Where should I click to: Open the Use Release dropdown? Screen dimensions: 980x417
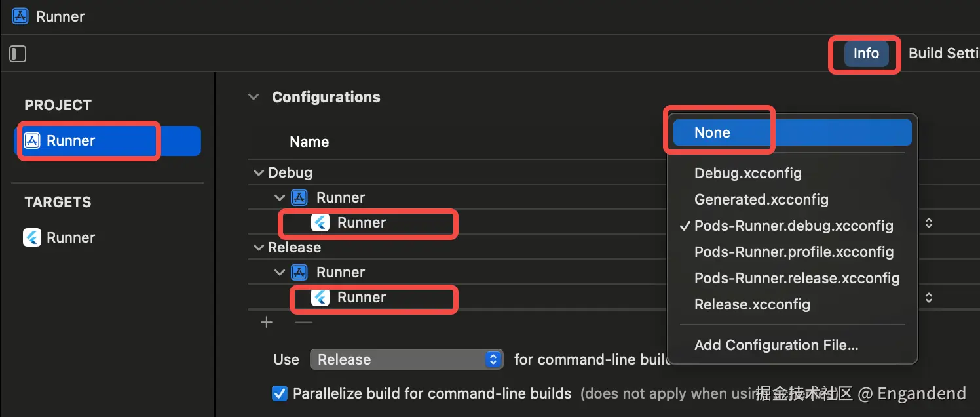406,359
